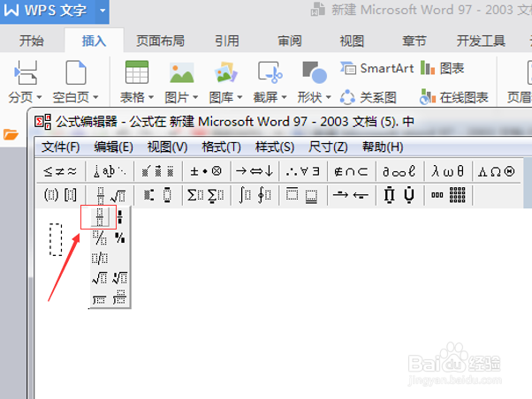
Task: Open spaces and ellipses palette
Action: (110, 171)
